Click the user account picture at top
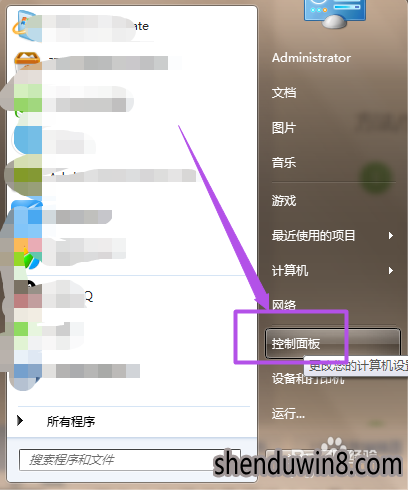This screenshot has width=408, height=490. coord(335,13)
